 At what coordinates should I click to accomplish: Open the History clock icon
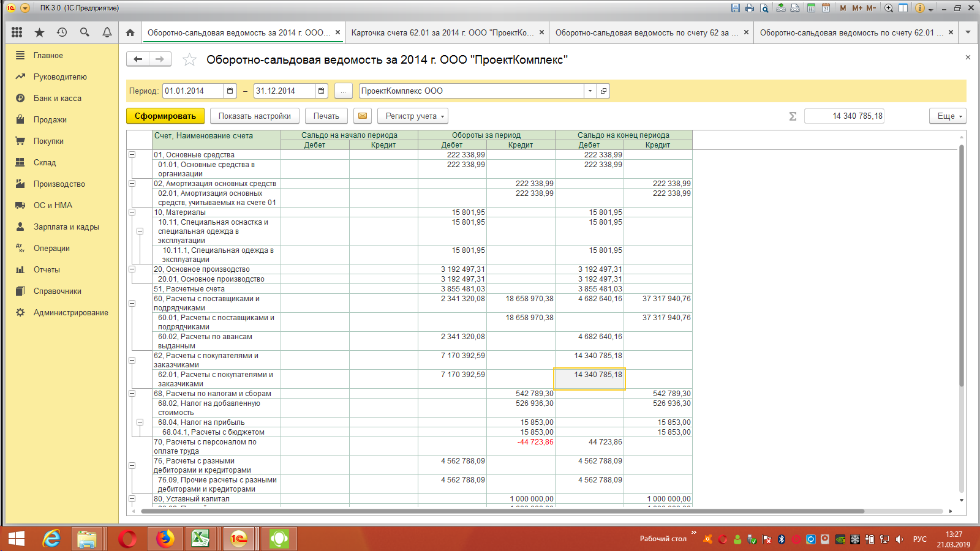[x=62, y=32]
